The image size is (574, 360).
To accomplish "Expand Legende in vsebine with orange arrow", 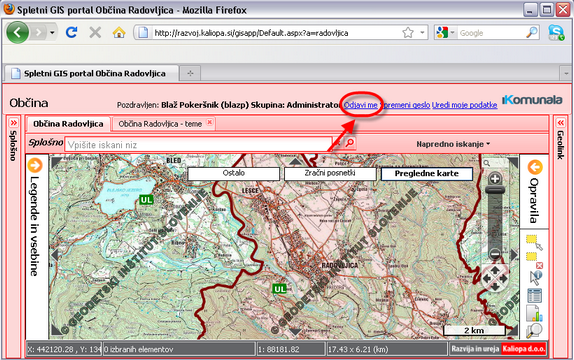I will click(x=35, y=165).
